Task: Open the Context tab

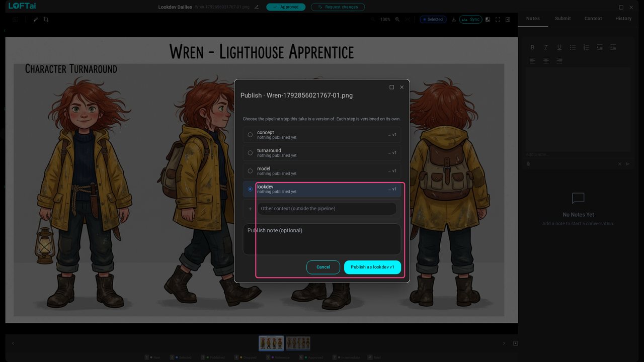Action: (x=593, y=19)
